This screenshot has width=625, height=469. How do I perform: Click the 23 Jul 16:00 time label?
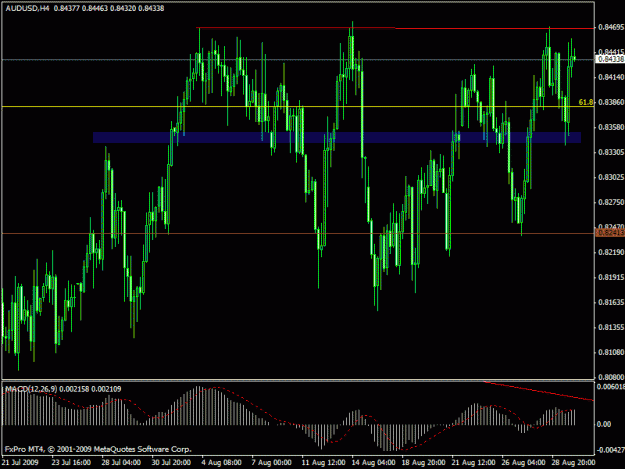(x=71, y=463)
